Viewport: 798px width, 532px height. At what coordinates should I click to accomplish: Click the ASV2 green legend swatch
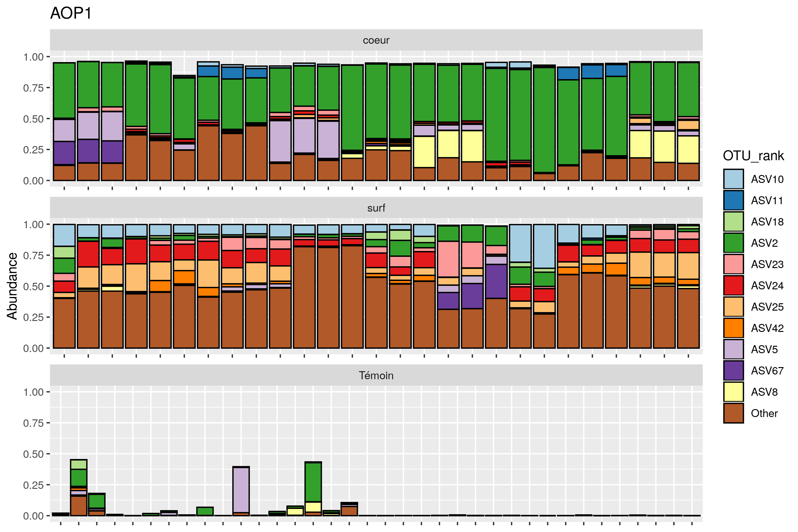[733, 243]
